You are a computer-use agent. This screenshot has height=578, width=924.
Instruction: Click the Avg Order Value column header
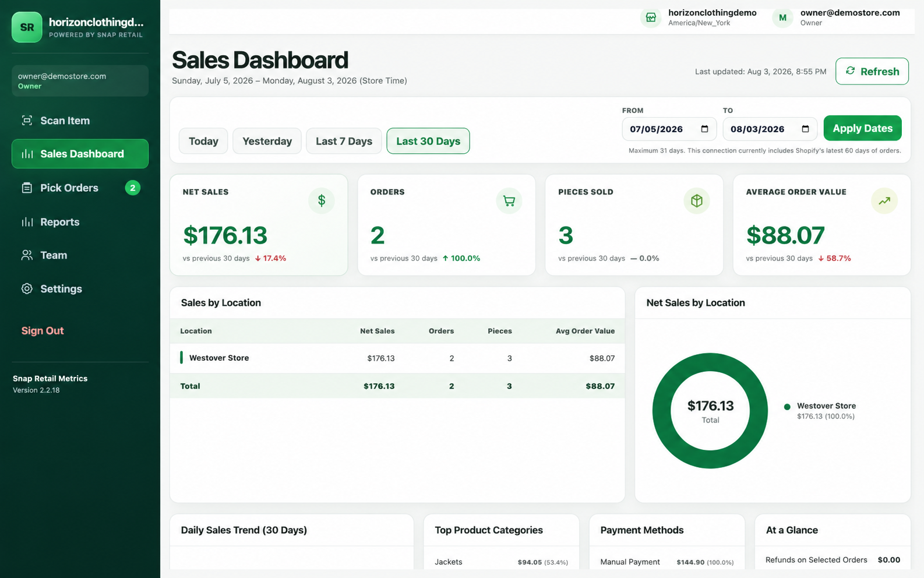pos(585,331)
